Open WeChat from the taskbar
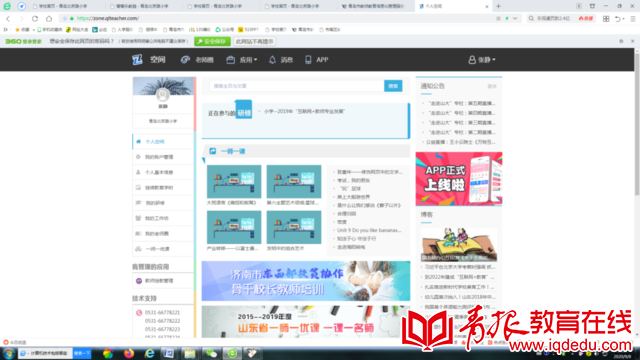This screenshot has height=360, width=640. pyautogui.click(x=211, y=353)
